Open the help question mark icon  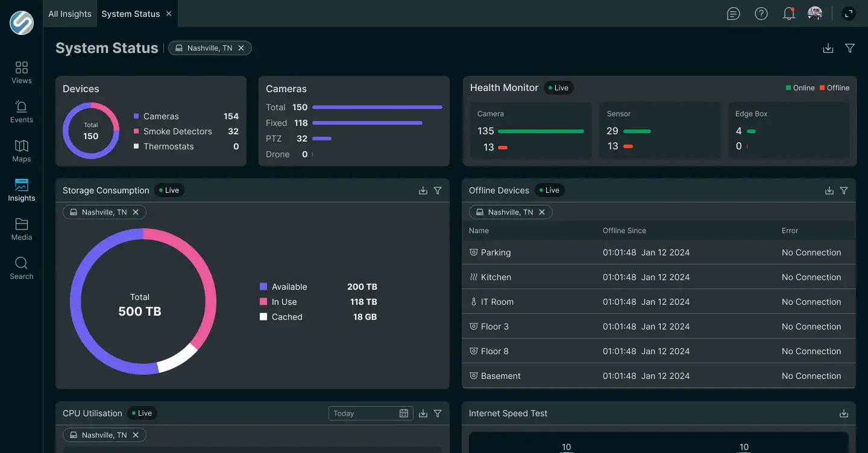click(x=761, y=13)
